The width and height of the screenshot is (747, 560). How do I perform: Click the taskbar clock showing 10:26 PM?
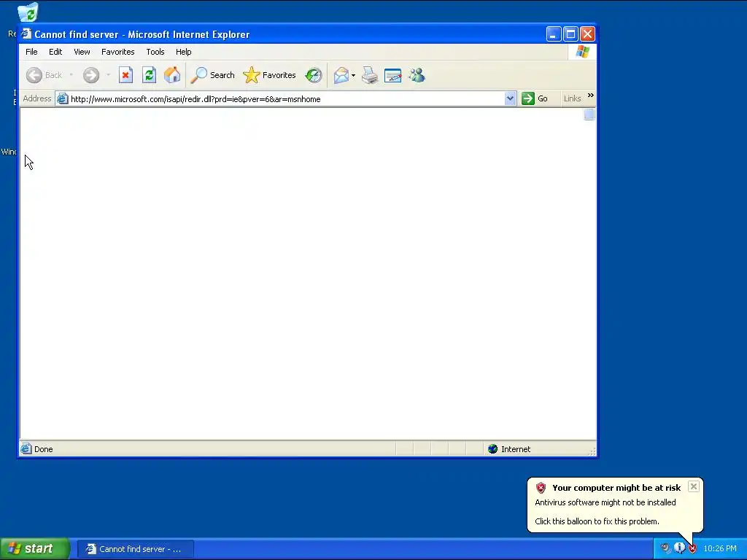[x=720, y=548]
